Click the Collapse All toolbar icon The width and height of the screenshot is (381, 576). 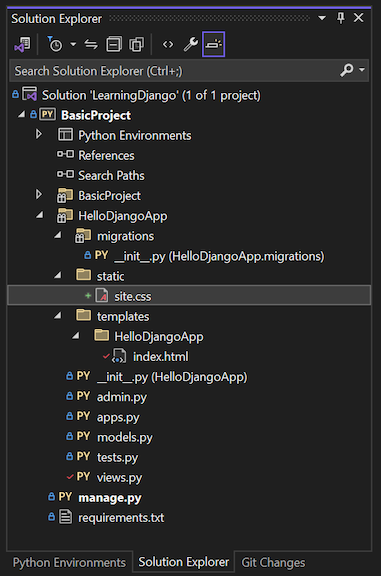[114, 44]
